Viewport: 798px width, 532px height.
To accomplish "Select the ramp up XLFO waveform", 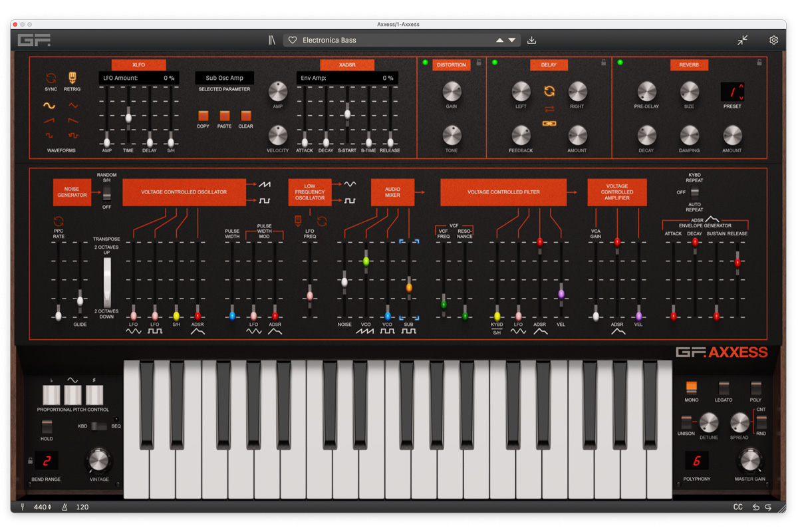I will click(51, 120).
